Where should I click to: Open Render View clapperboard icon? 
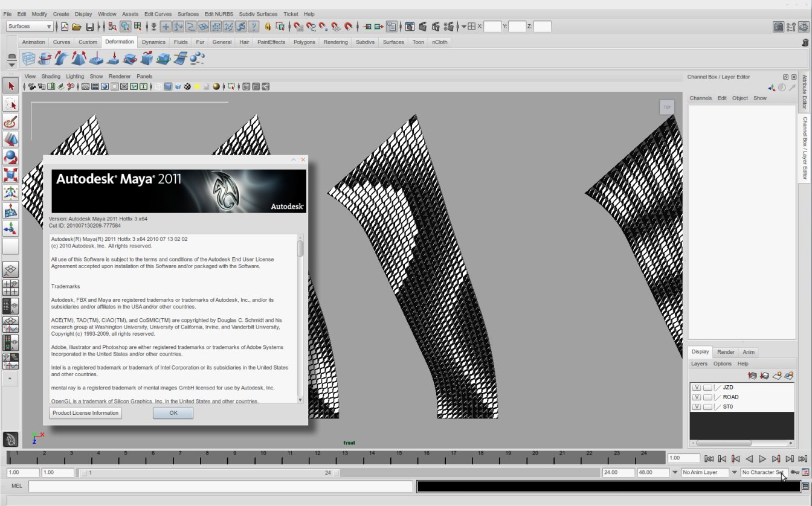(410, 27)
